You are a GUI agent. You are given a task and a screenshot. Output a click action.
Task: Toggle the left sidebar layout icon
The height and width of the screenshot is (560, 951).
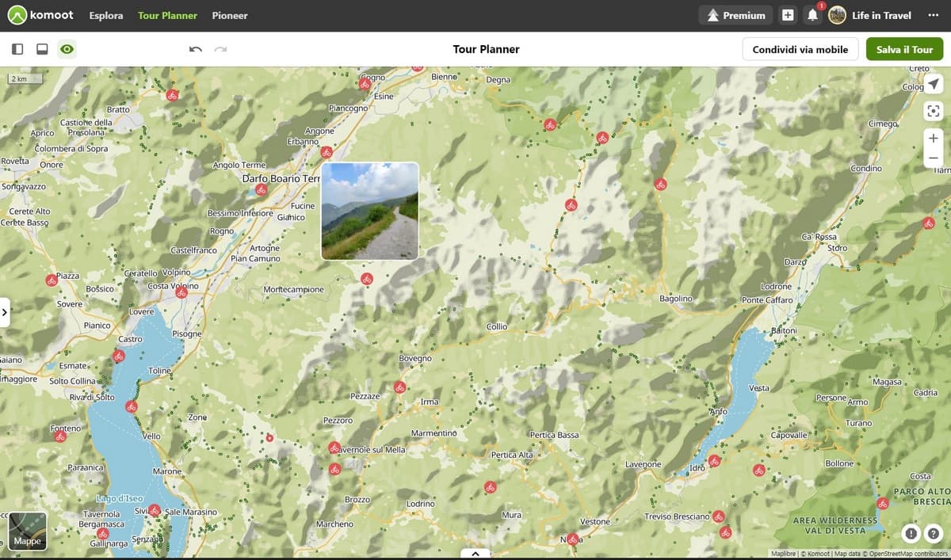(17, 49)
